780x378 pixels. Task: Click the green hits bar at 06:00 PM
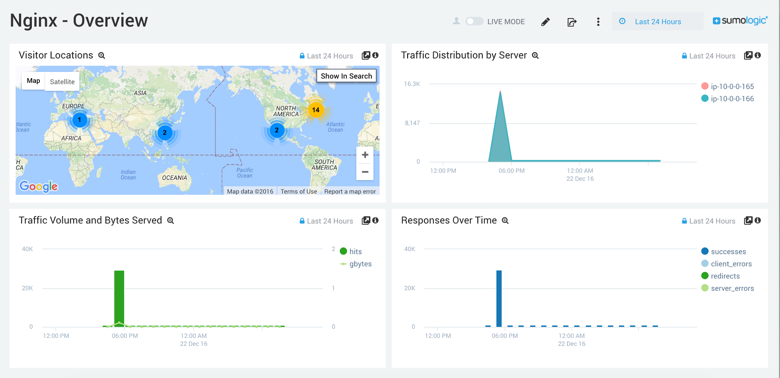pyautogui.click(x=119, y=298)
